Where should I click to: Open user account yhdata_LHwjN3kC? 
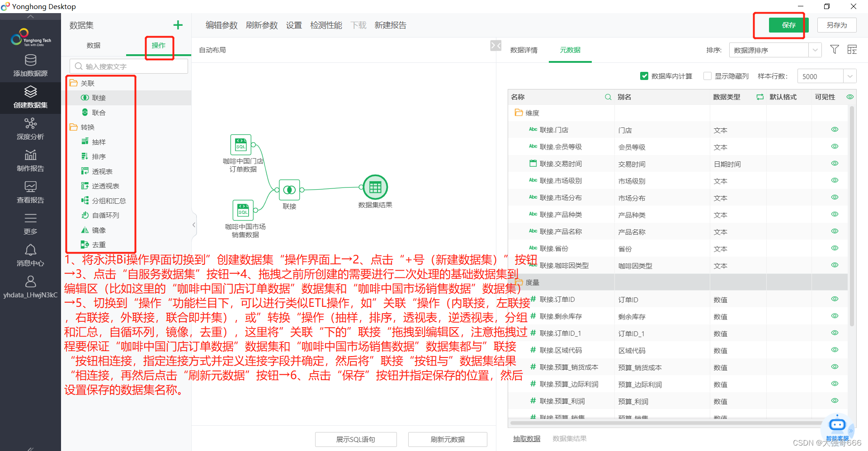click(x=30, y=287)
